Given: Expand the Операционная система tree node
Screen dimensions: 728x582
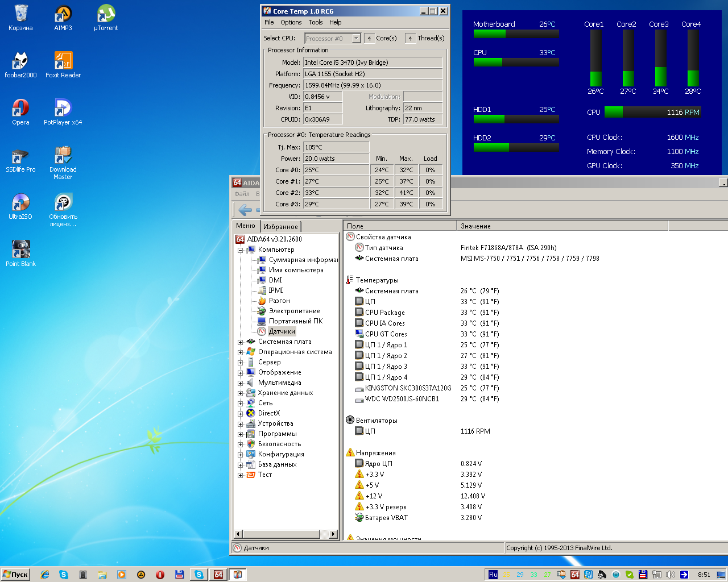Looking at the screenshot, I should pos(241,352).
